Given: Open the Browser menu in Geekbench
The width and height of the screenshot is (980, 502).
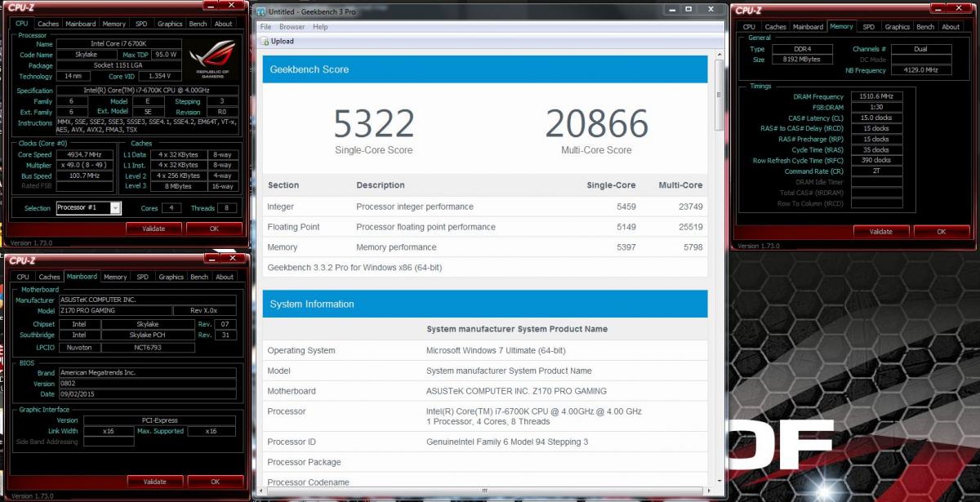Looking at the screenshot, I should (292, 27).
